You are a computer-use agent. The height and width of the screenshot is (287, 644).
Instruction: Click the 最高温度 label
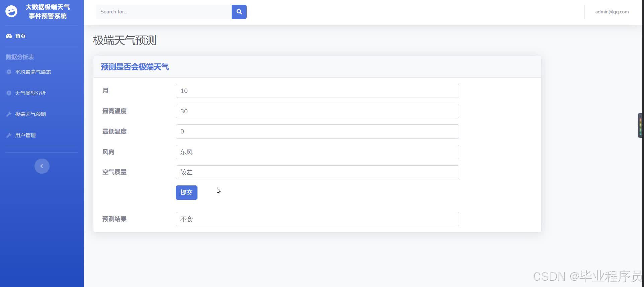(114, 111)
